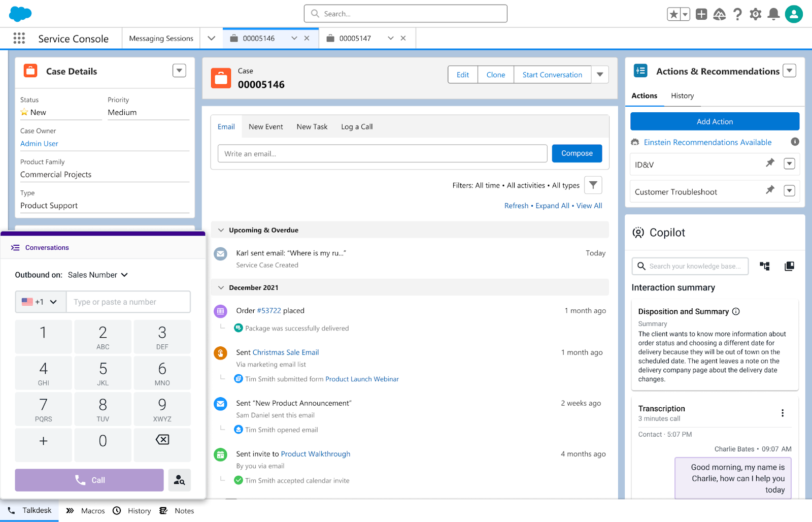Open Transcription three-dot options menu

click(x=783, y=413)
